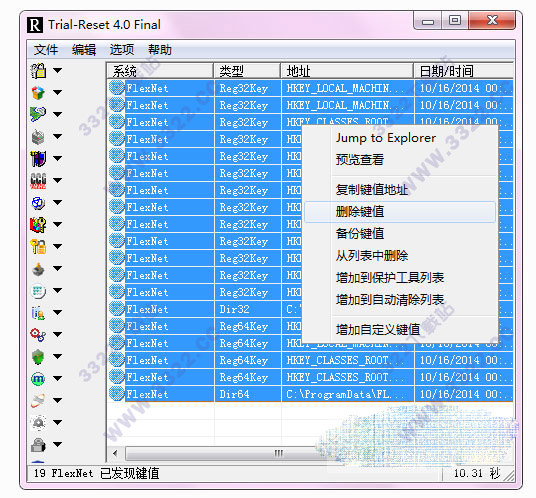Screen dimensions: 536x498
Task: Click the red books with key icon
Action: tap(38, 225)
